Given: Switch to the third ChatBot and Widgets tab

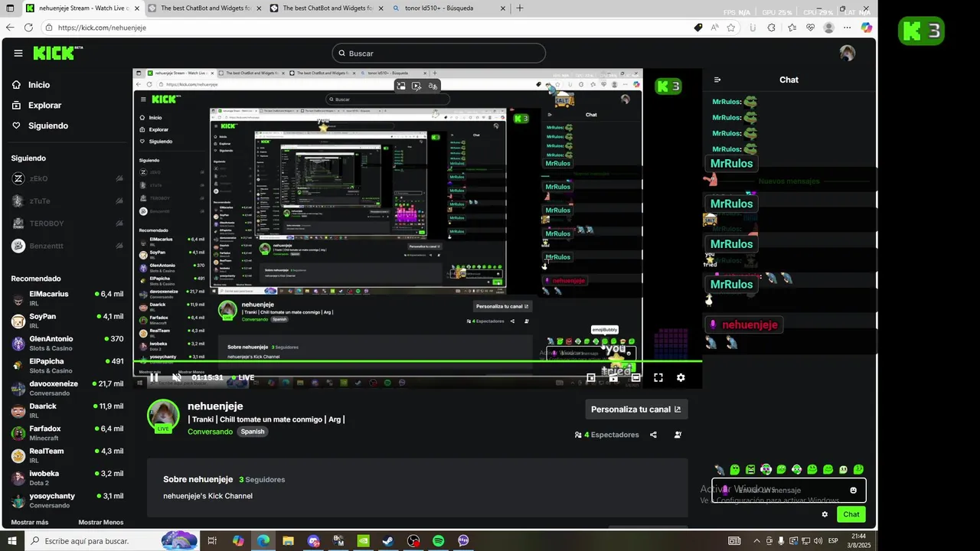Looking at the screenshot, I should pyautogui.click(x=325, y=8).
